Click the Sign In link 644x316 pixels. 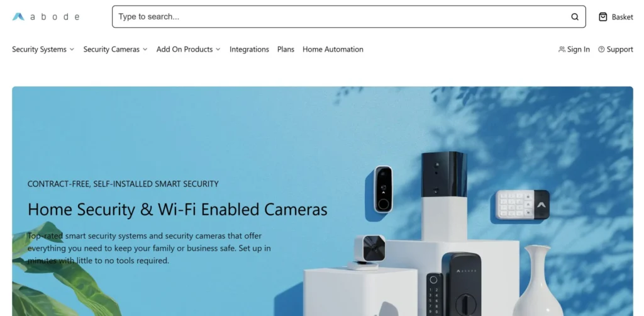579,49
